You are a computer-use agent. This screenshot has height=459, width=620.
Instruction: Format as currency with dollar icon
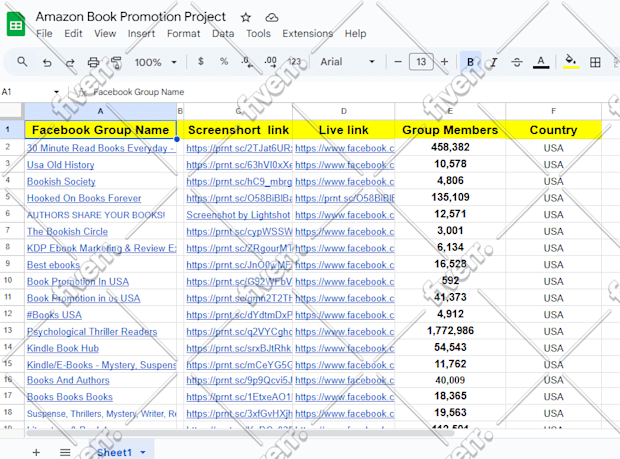[x=201, y=62]
